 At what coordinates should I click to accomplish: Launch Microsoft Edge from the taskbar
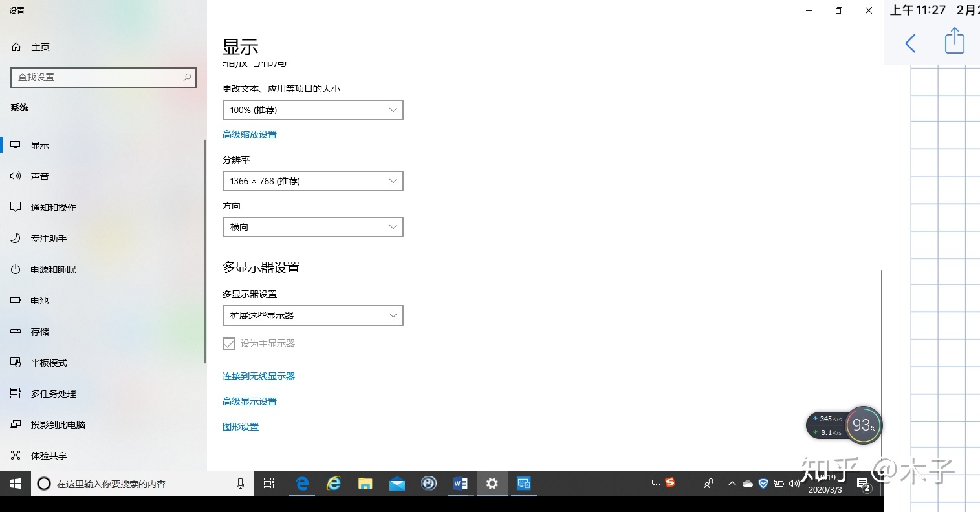pyautogui.click(x=302, y=484)
